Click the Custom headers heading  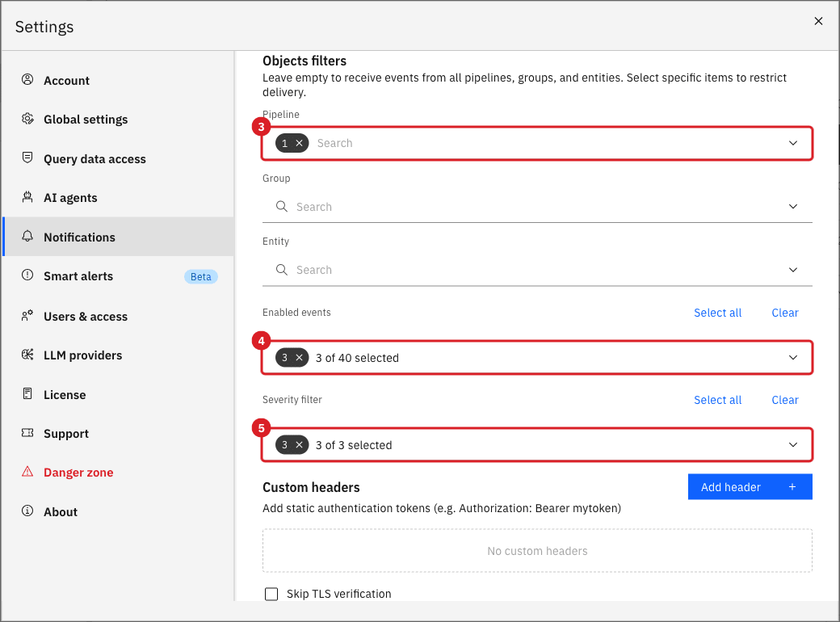(311, 487)
